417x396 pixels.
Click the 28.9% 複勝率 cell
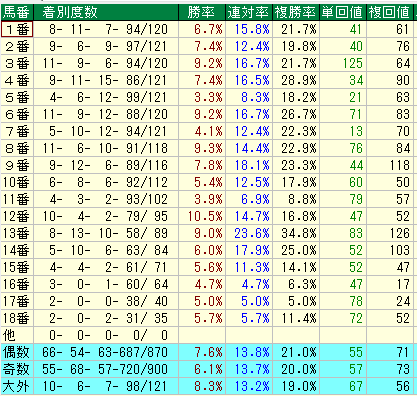pyautogui.click(x=296, y=80)
